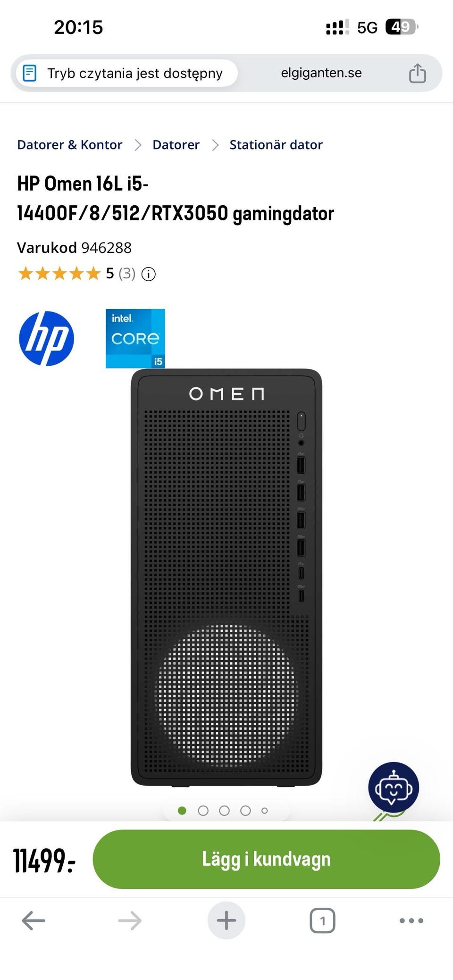Go back with the left arrow

[x=34, y=920]
